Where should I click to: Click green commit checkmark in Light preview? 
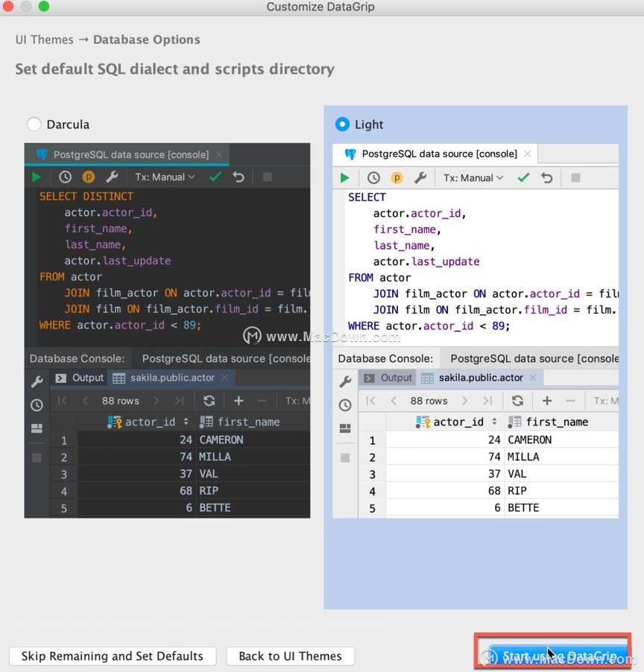(x=523, y=177)
